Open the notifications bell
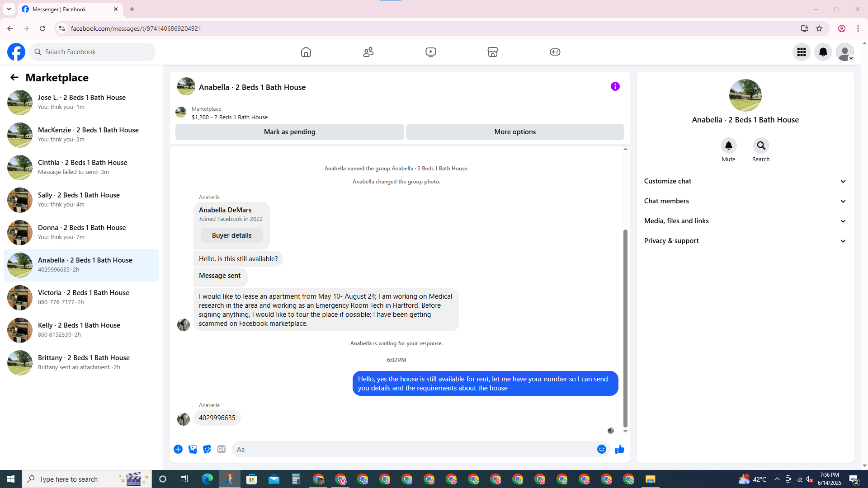Screen dimensions: 868x488 click(x=823, y=52)
